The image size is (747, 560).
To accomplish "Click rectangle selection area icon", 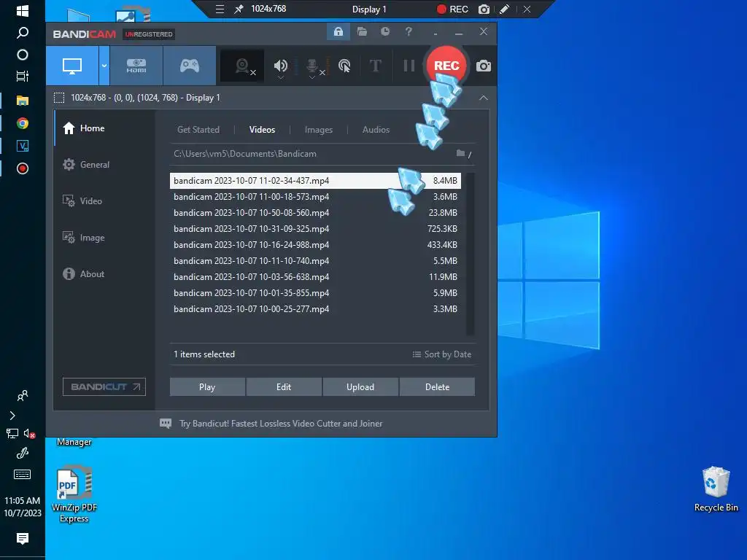I will point(59,98).
